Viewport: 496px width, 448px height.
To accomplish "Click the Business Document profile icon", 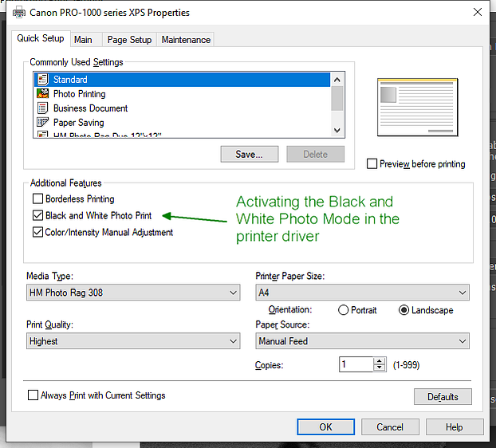I will pos(43,108).
